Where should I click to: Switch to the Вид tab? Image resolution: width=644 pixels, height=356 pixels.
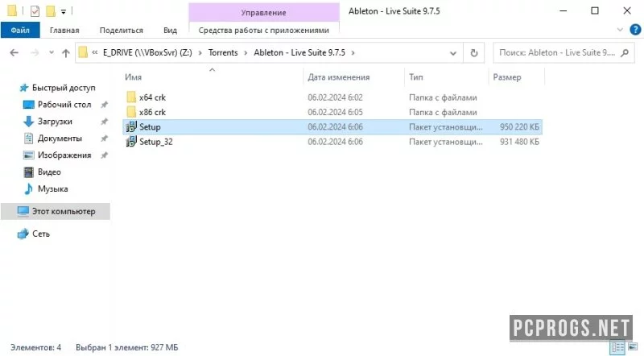click(x=170, y=30)
